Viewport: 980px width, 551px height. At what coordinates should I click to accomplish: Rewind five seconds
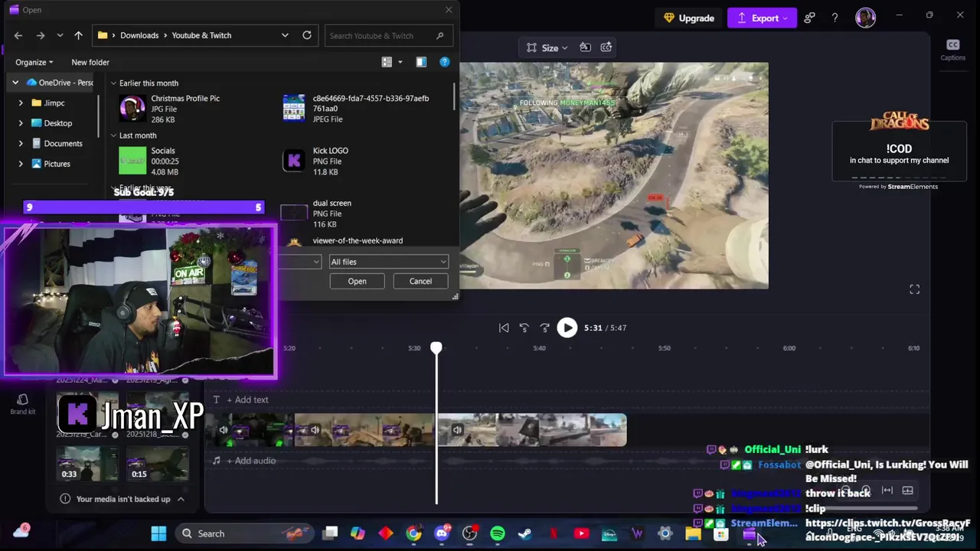524,328
